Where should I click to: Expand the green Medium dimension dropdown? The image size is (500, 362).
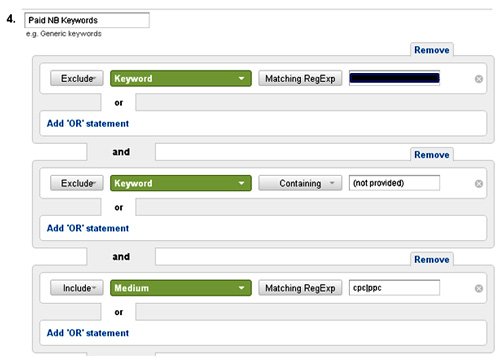pos(181,288)
